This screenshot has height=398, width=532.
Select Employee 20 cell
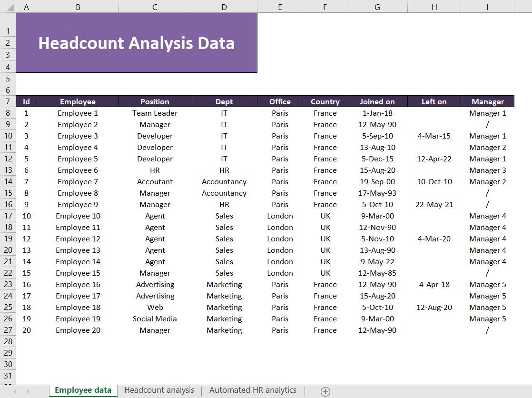coord(78,330)
